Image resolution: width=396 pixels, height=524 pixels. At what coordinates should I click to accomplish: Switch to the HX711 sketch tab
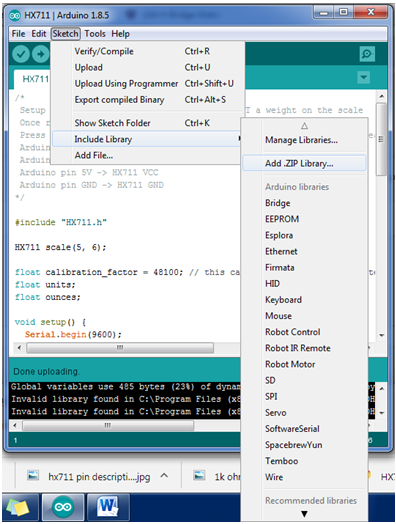[33, 79]
